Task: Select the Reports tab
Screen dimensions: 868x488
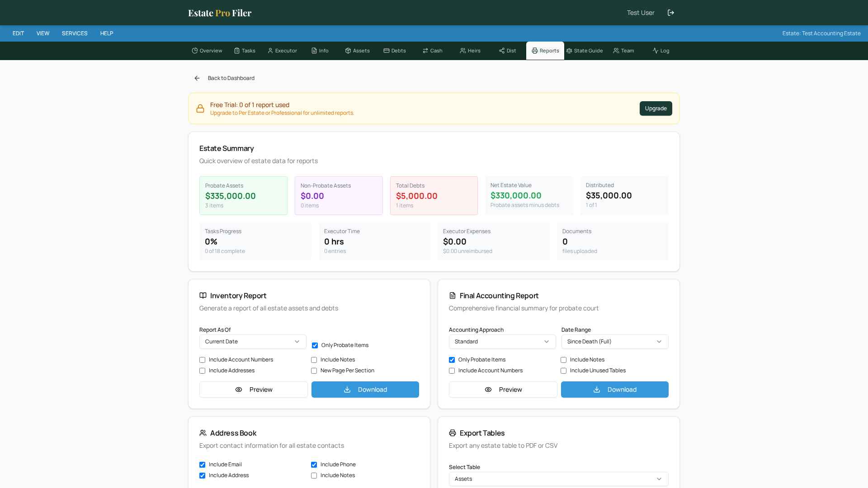Action: [x=545, y=51]
